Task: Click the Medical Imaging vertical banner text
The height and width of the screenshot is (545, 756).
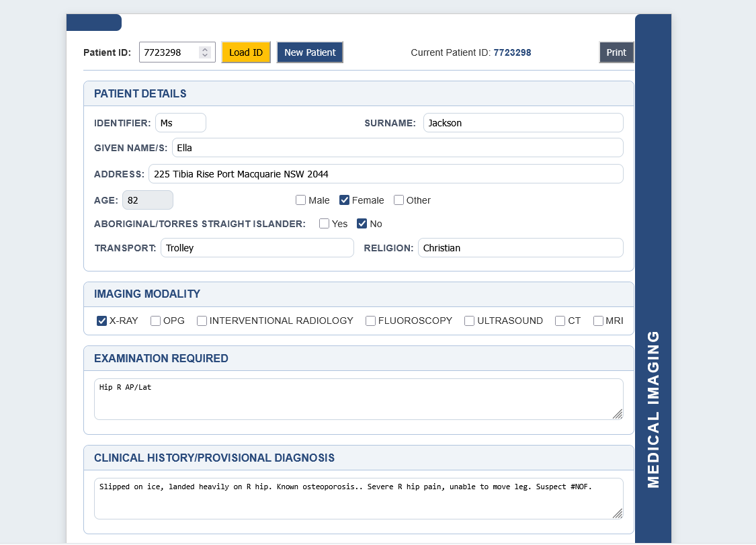Action: (653, 409)
